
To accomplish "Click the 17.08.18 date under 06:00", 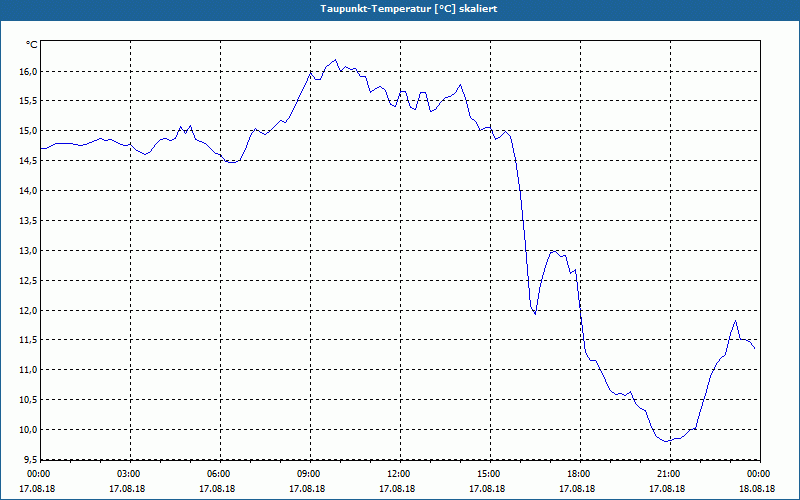I will 217,489.
